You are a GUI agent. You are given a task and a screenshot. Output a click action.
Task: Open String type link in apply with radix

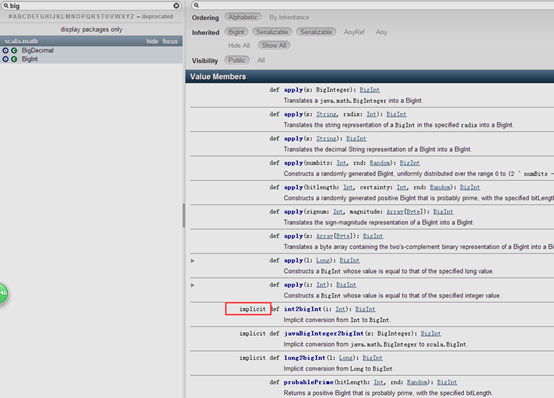coord(326,114)
